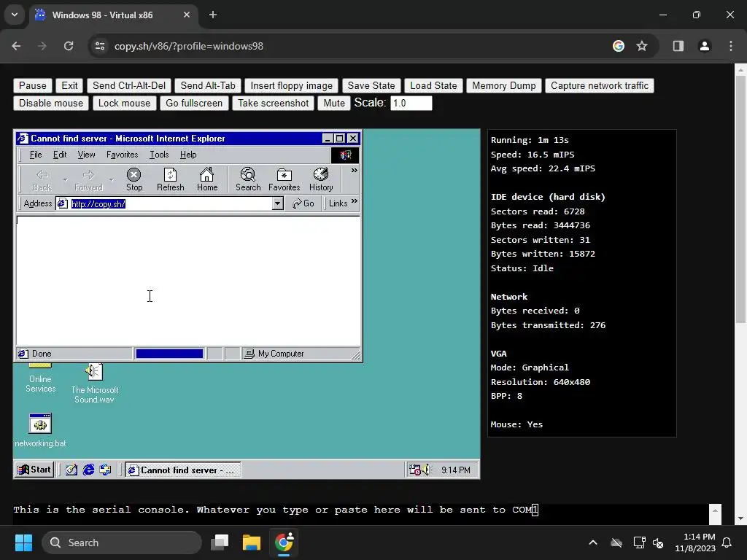Image resolution: width=747 pixels, height=560 pixels.
Task: Click Insert floppy image button
Action: 292,86
